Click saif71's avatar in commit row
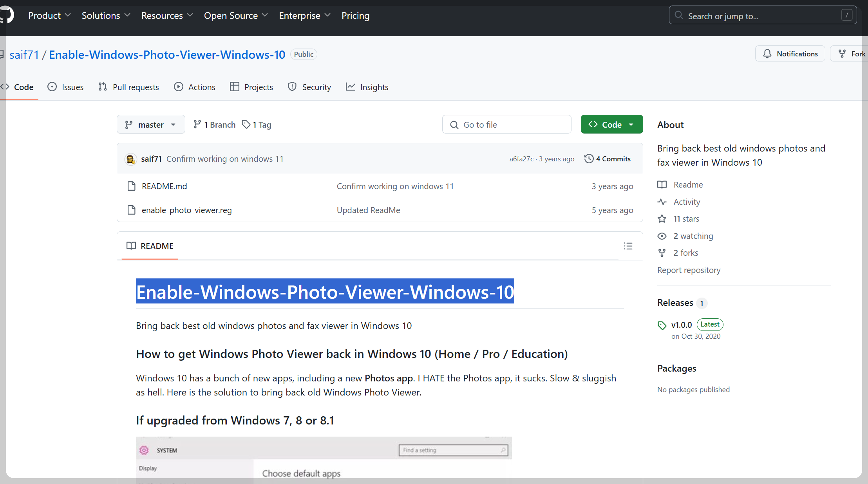Screen dimensions: 868x484 130,159
